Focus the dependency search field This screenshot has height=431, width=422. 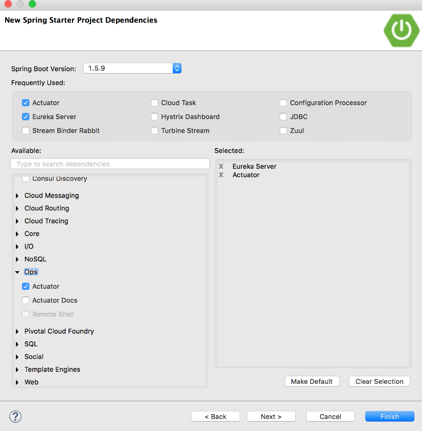[110, 164]
